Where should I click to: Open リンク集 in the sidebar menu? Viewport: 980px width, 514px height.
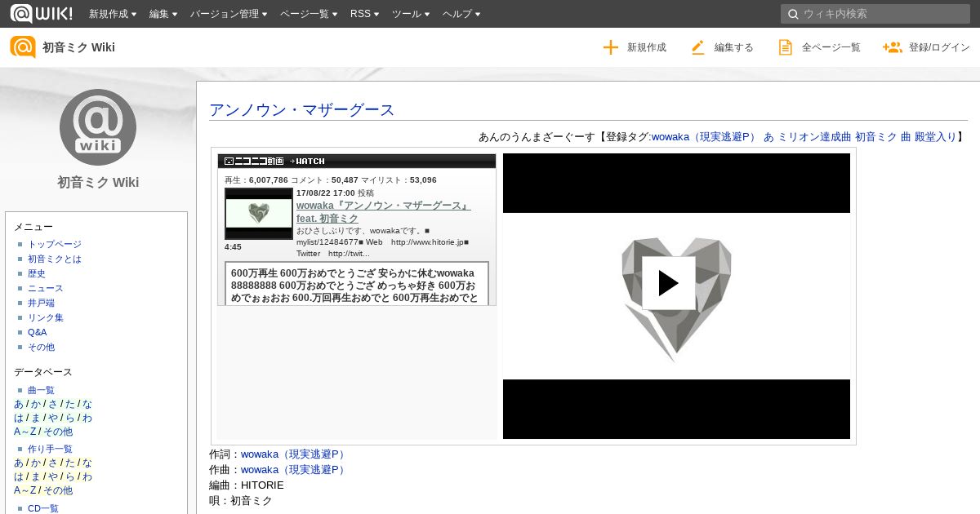click(46, 317)
